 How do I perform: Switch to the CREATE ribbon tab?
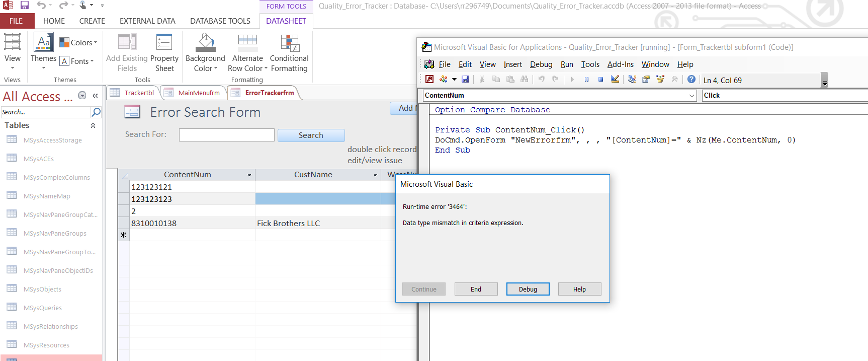(x=92, y=21)
